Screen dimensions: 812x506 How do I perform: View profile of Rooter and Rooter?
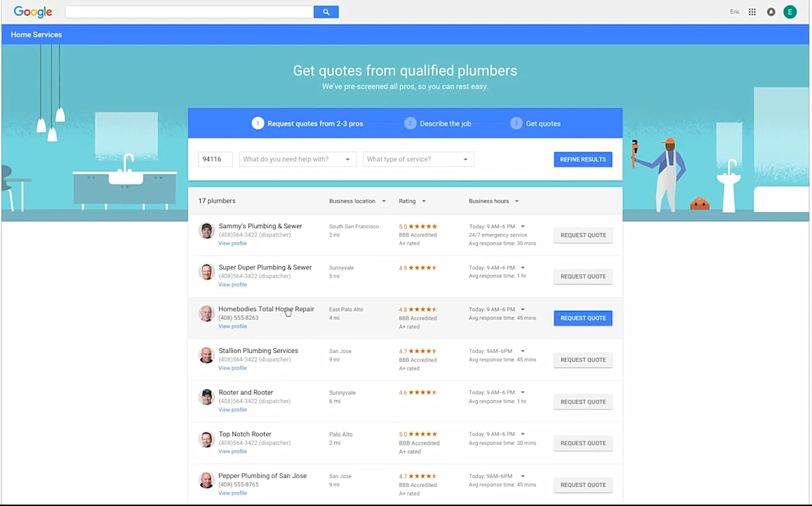coord(232,410)
